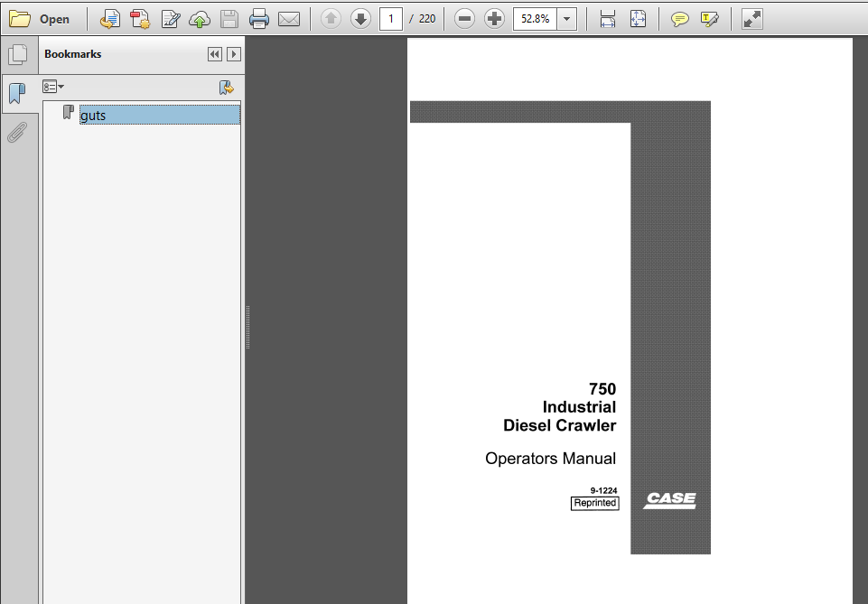
Task: Click the Combine files into PDF icon
Action: tap(140, 19)
